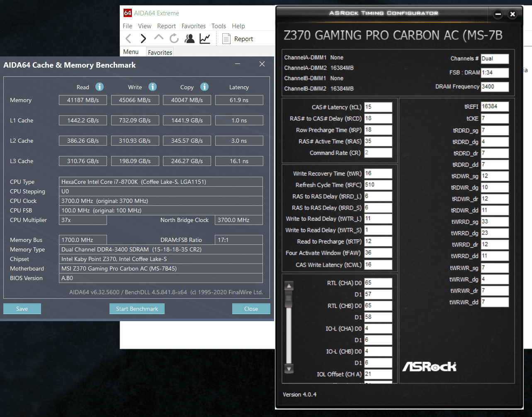This screenshot has width=532, height=417.
Task: Click the CPU Type value field
Action: pyautogui.click(x=161, y=182)
